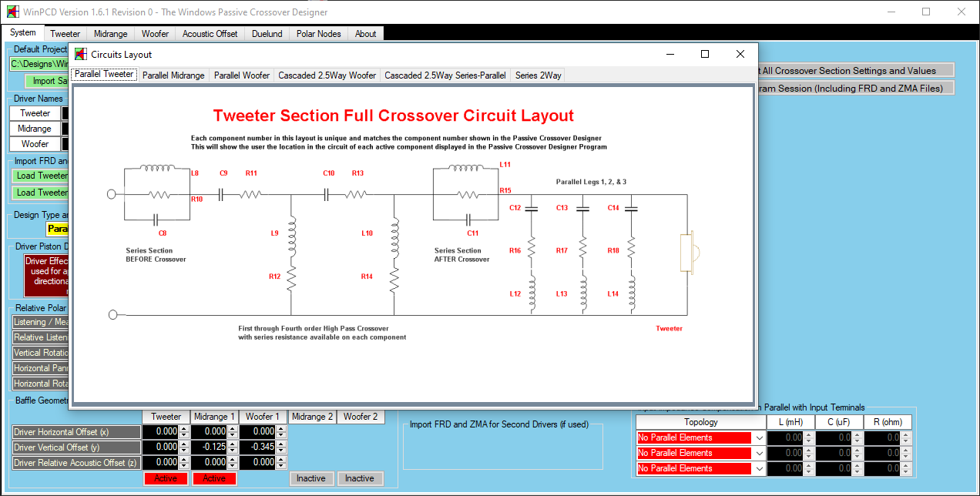Open the third row Topology dropdown
The height and width of the screenshot is (496, 980).
759,468
